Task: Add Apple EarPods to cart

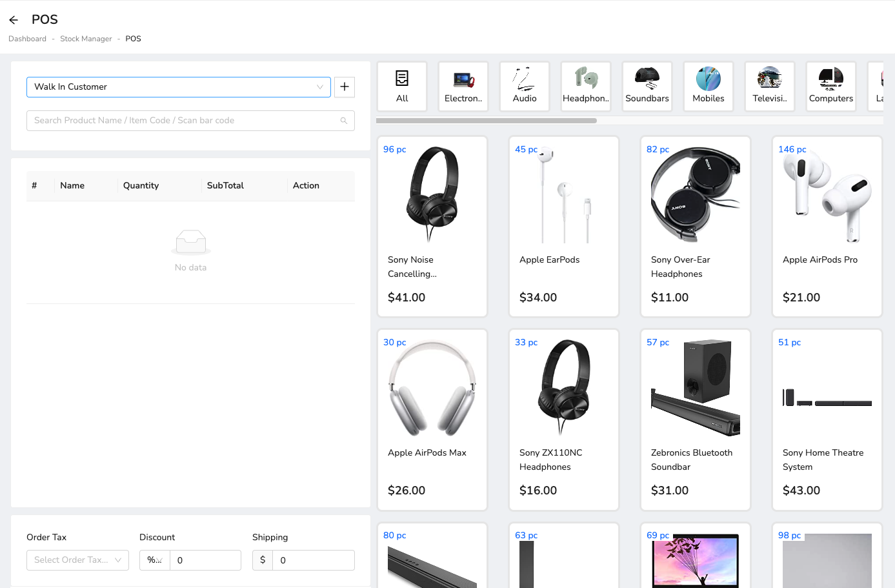Action: click(564, 227)
